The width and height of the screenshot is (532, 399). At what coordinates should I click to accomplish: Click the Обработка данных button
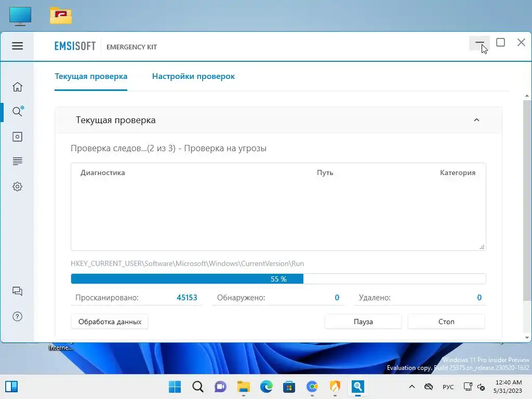point(110,322)
